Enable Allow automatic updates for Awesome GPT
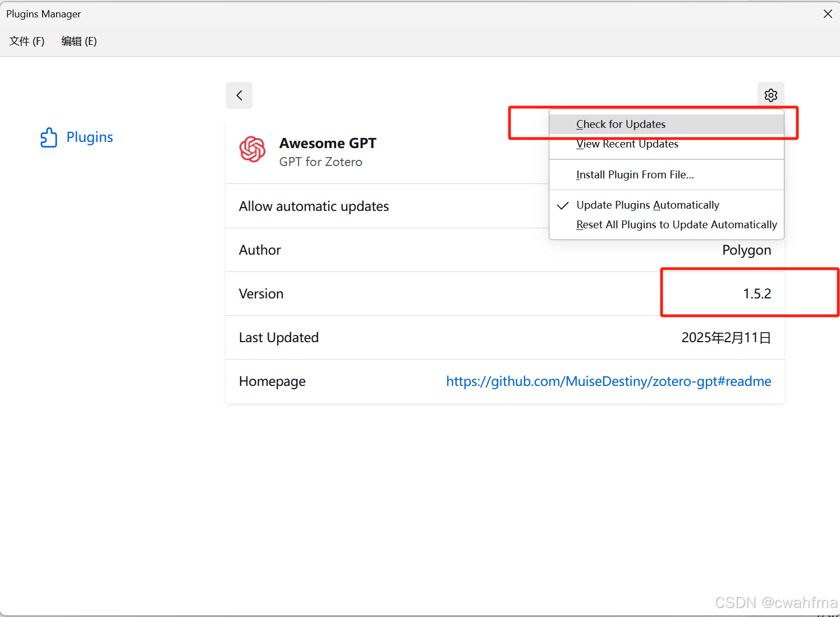 click(314, 206)
